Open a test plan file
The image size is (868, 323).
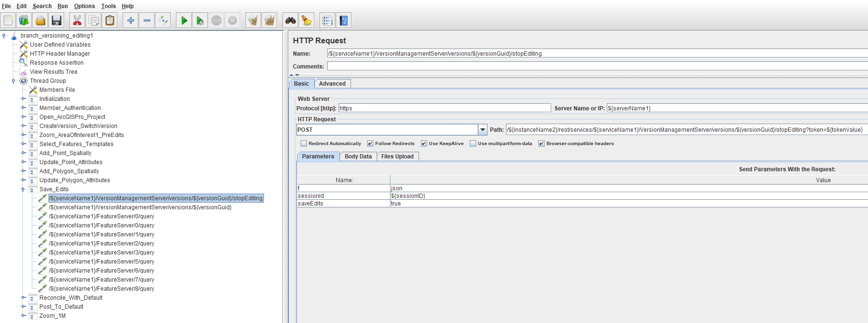[x=40, y=20]
